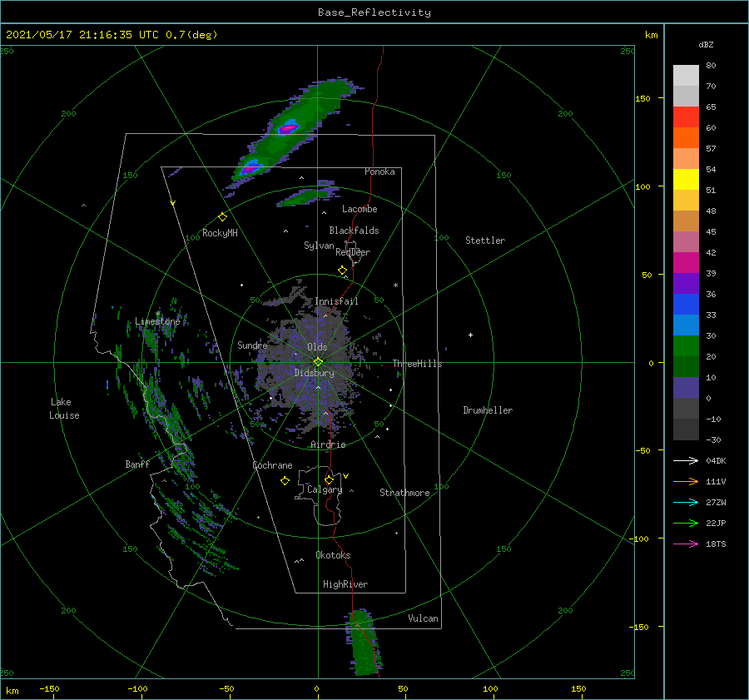Click the Lacombe label
Screen dimensions: 749x700
(x=360, y=209)
